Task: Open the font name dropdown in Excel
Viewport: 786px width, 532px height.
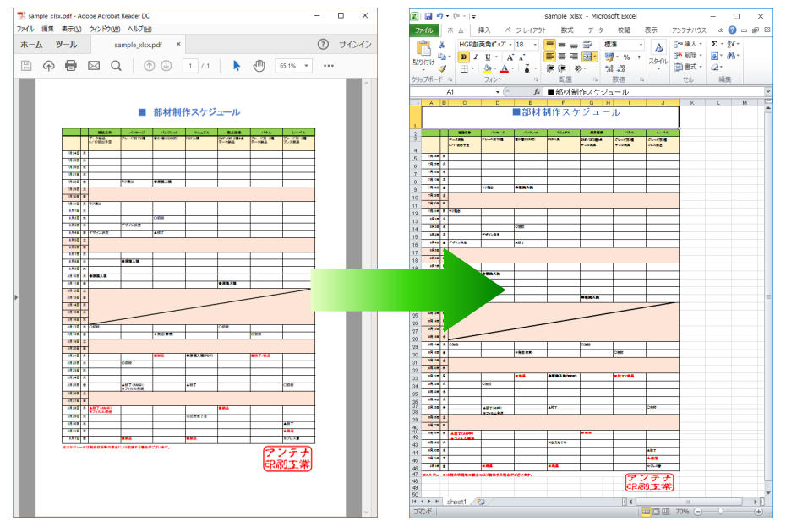Action: point(510,45)
